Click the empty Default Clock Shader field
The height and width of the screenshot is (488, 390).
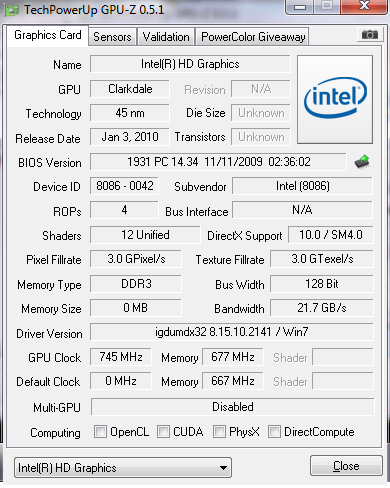pyautogui.click(x=343, y=381)
